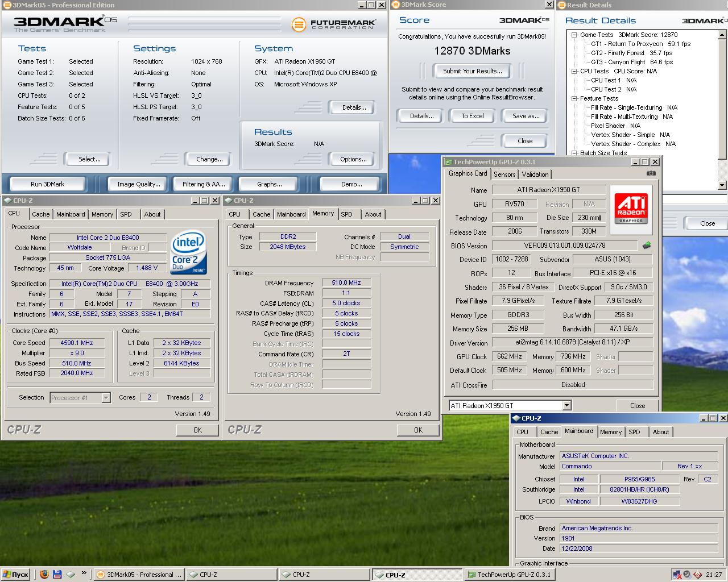The image size is (728, 582).
Task: Open the Start (Пуск) menu
Action: (15, 575)
